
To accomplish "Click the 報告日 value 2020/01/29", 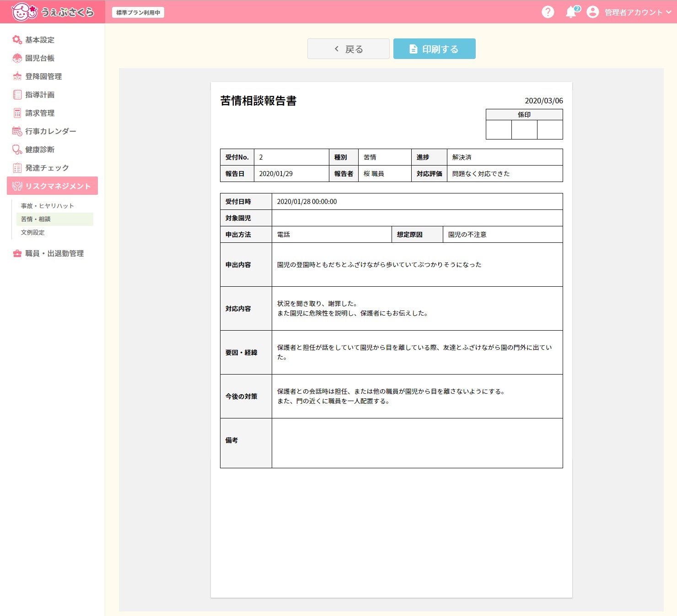I will pyautogui.click(x=276, y=174).
